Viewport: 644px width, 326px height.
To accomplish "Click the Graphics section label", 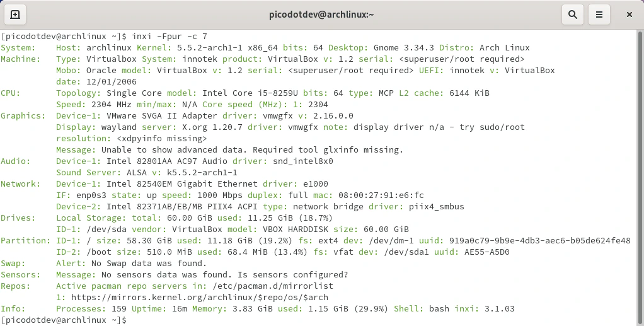I will pos(23,116).
